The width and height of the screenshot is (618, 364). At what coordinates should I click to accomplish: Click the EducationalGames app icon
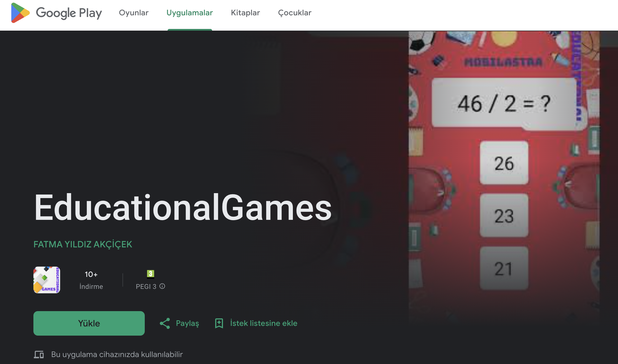coord(47,280)
